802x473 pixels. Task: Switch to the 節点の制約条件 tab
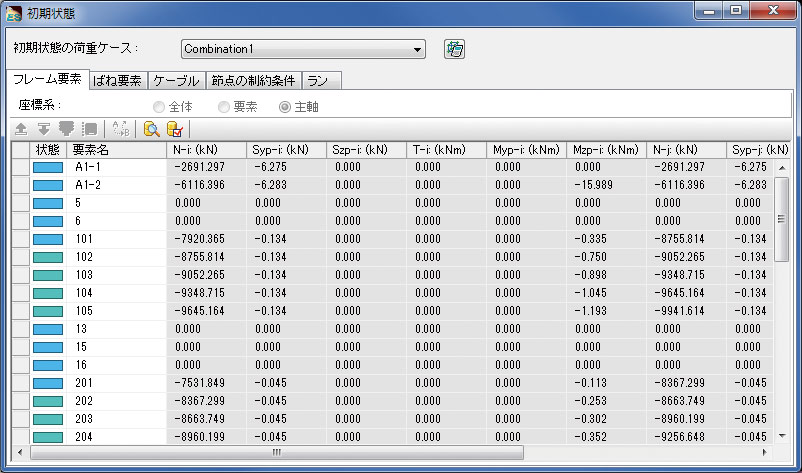coord(254,81)
